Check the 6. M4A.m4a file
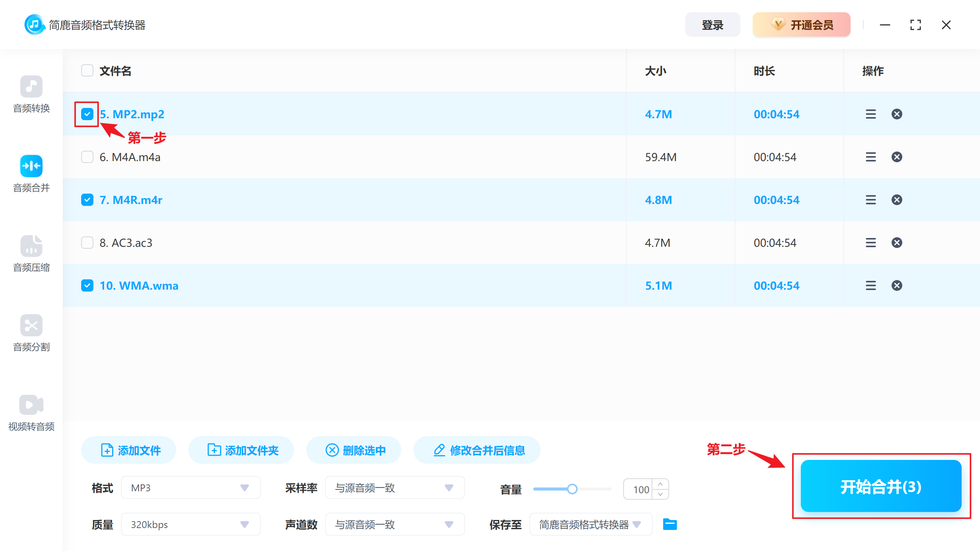Viewport: 980px width, 551px height. pyautogui.click(x=87, y=156)
